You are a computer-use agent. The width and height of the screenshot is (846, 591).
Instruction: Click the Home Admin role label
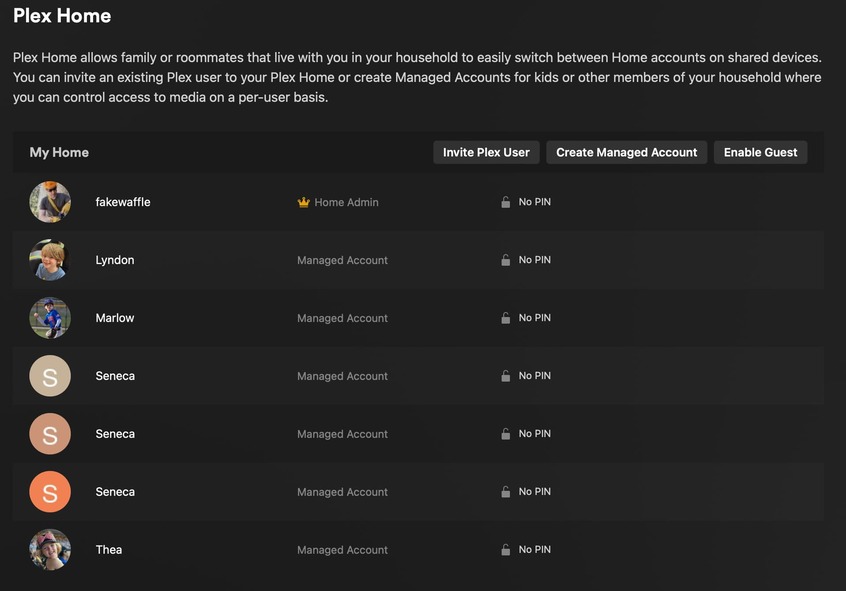(x=346, y=202)
